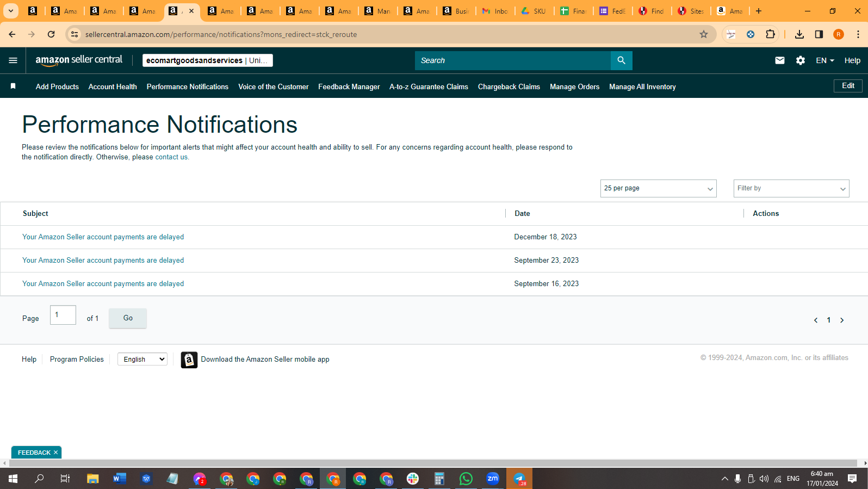Open Feedback Manager menu item
The height and width of the screenshot is (489, 868).
coord(349,86)
